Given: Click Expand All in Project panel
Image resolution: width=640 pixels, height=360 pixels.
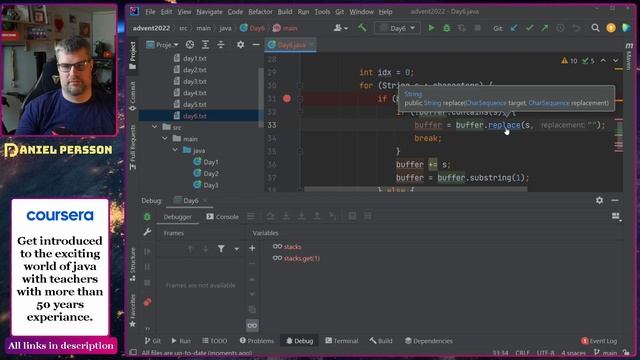Looking at the screenshot, I should point(205,44).
